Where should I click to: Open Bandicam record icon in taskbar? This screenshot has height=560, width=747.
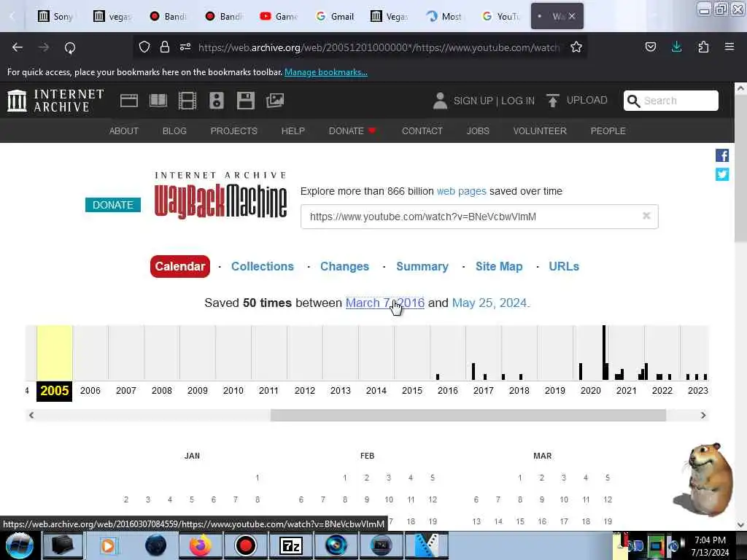coord(246,545)
